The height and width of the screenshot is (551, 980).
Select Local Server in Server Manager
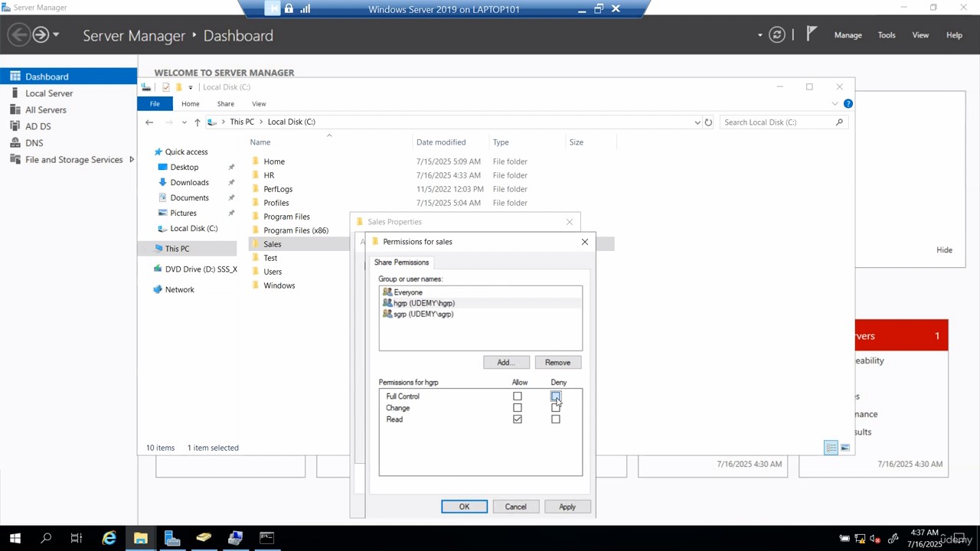[x=49, y=93]
